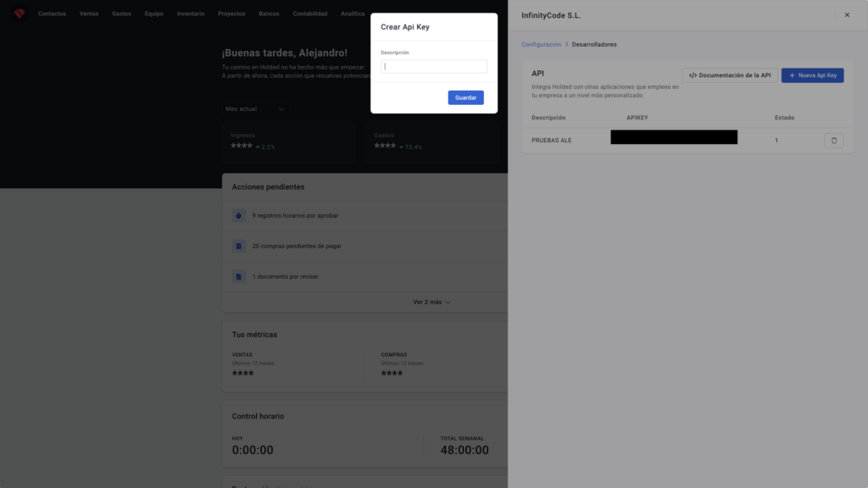This screenshot has width=868, height=488.
Task: Open the Proyectos menu
Action: [x=231, y=14]
